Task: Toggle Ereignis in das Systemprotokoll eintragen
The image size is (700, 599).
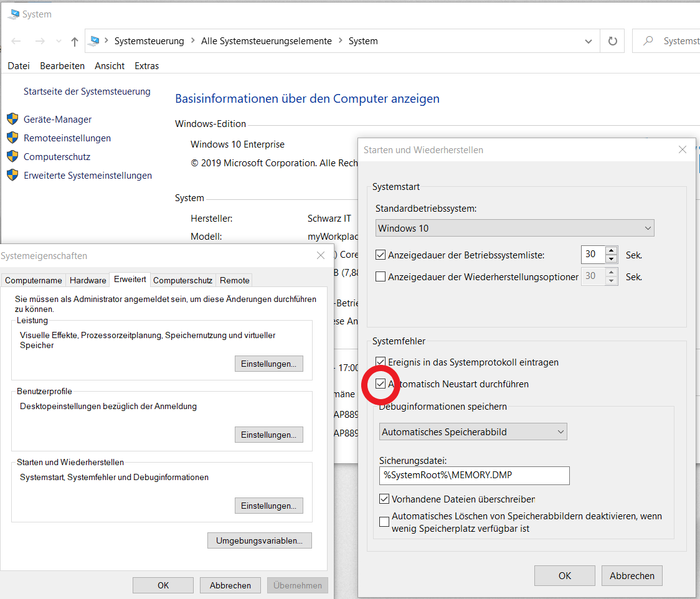Action: pos(381,362)
